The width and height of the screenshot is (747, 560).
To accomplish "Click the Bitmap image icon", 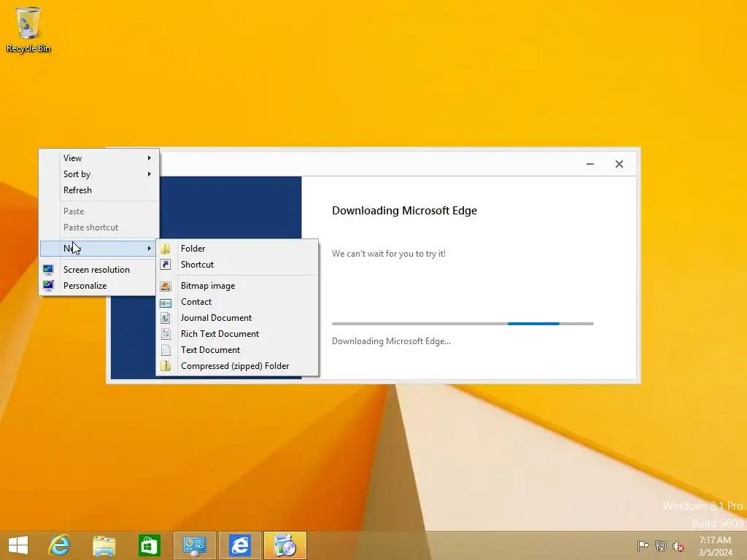I will [166, 286].
